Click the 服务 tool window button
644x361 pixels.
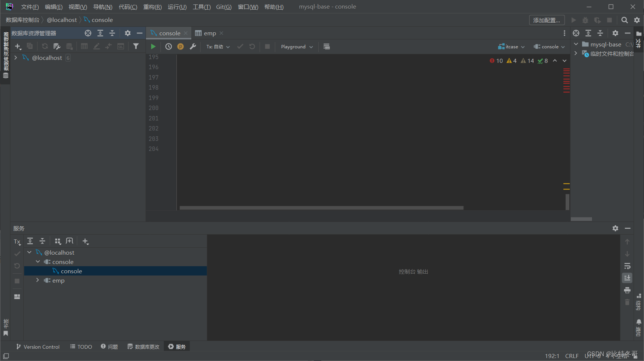[x=177, y=347]
